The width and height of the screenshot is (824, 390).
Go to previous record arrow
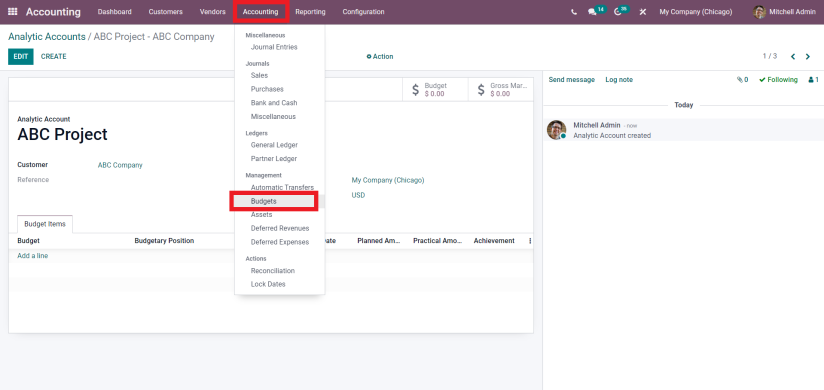click(793, 57)
